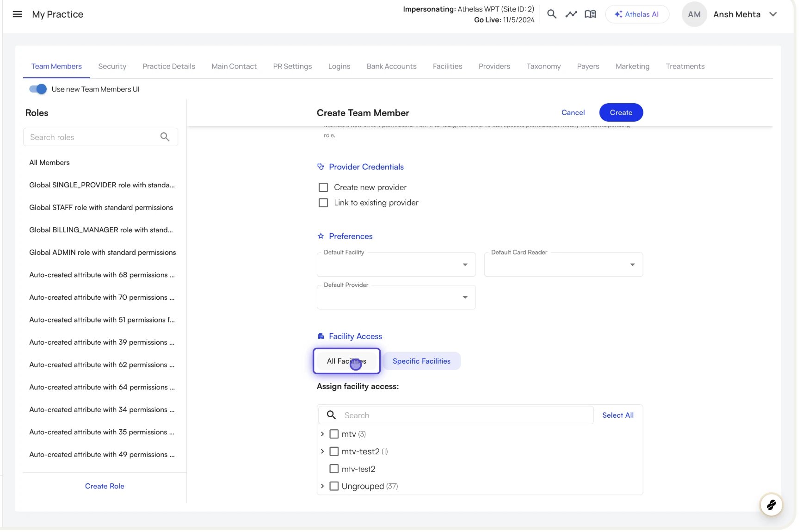
Task: Open the Bank Accounts tab
Action: point(391,66)
